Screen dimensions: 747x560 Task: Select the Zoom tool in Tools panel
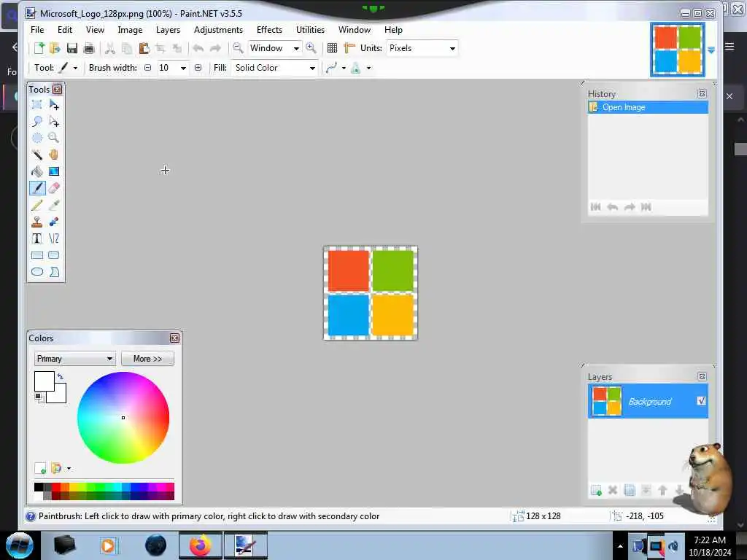(54, 138)
